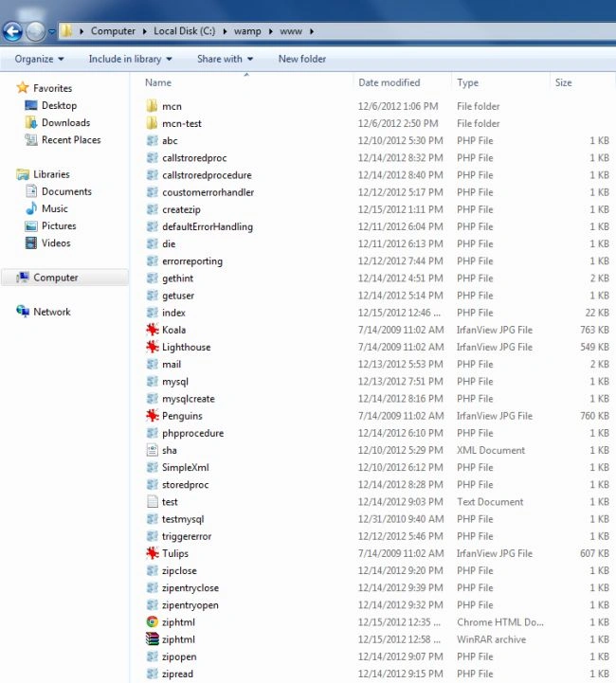Open Recent Places in navigation pane
Image resolution: width=616 pixels, height=683 pixels.
coord(71,140)
